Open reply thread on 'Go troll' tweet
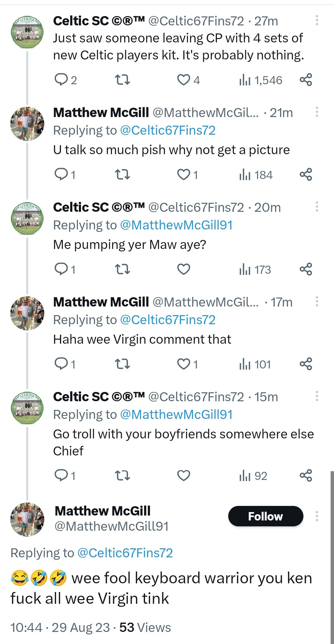This screenshot has height=644, width=334. pyautogui.click(x=61, y=476)
